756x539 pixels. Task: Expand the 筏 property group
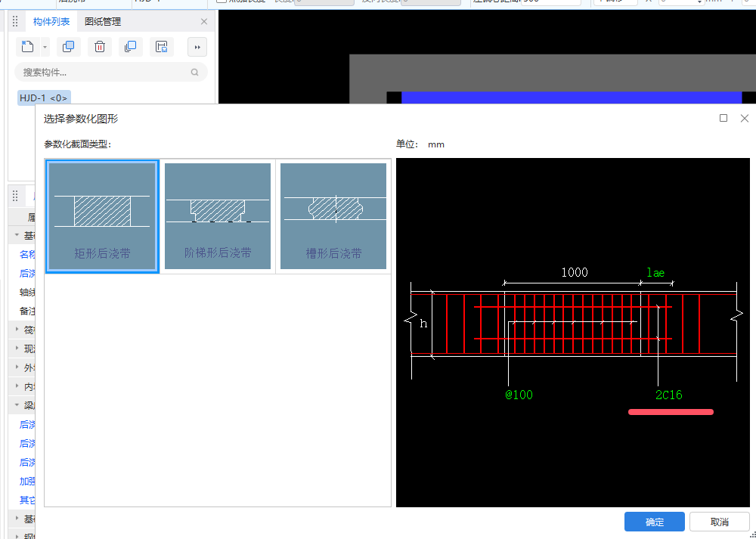(17, 330)
